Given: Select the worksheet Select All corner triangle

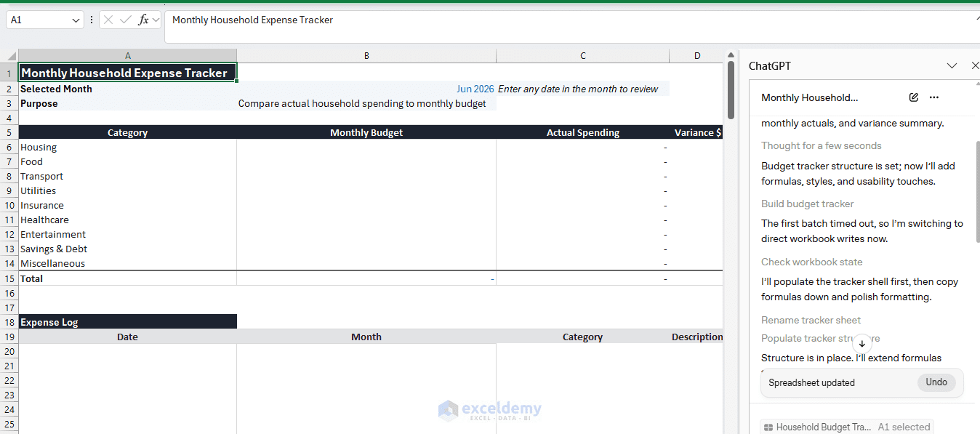Looking at the screenshot, I should 9,56.
